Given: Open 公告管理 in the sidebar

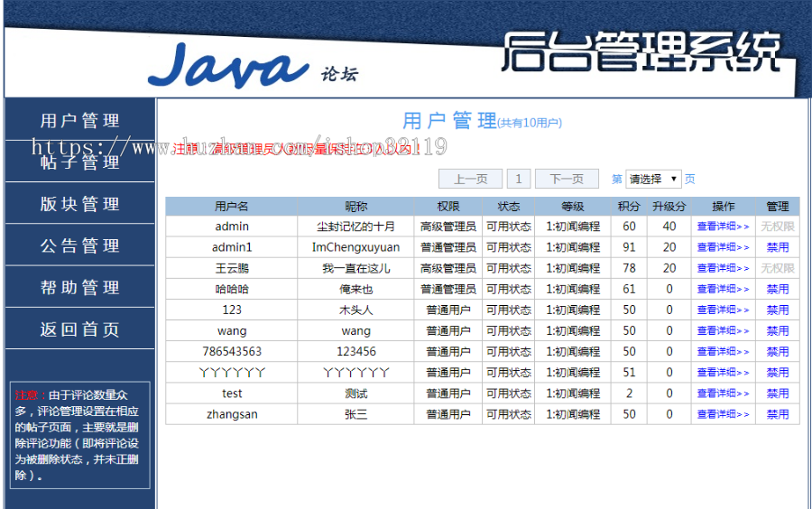Looking at the screenshot, I should point(79,245).
